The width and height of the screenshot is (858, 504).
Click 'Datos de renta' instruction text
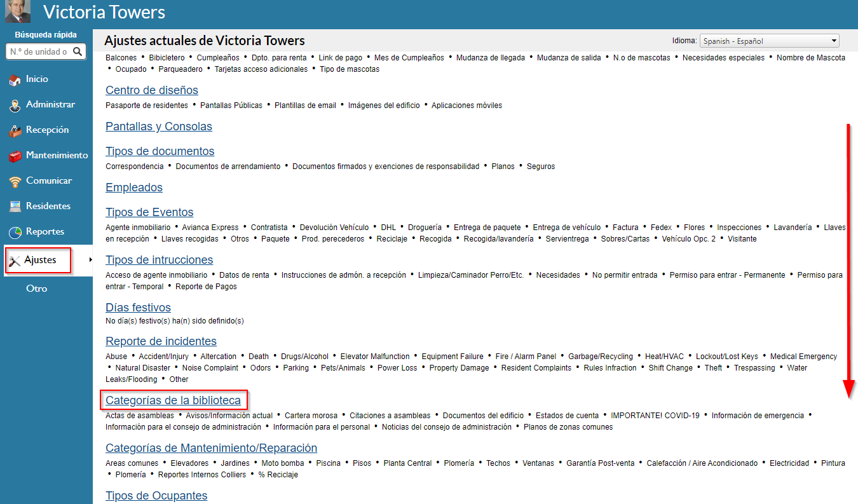click(x=244, y=275)
